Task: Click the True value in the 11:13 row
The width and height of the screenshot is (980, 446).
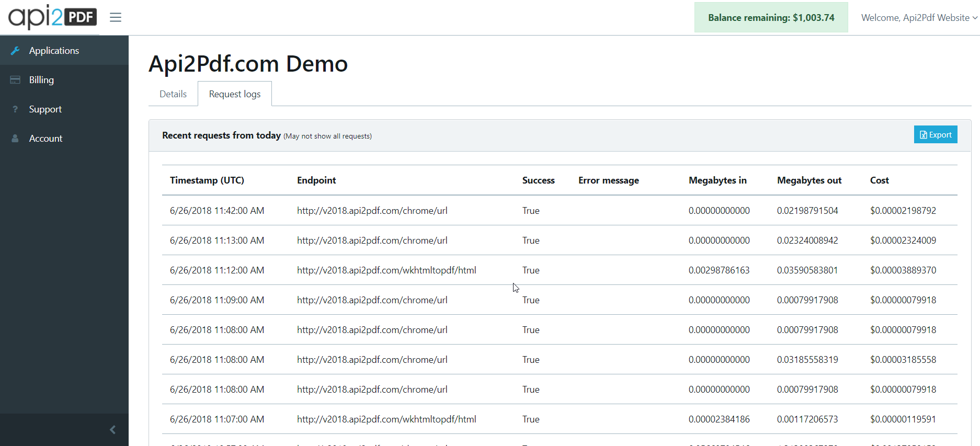Action: pyautogui.click(x=531, y=241)
